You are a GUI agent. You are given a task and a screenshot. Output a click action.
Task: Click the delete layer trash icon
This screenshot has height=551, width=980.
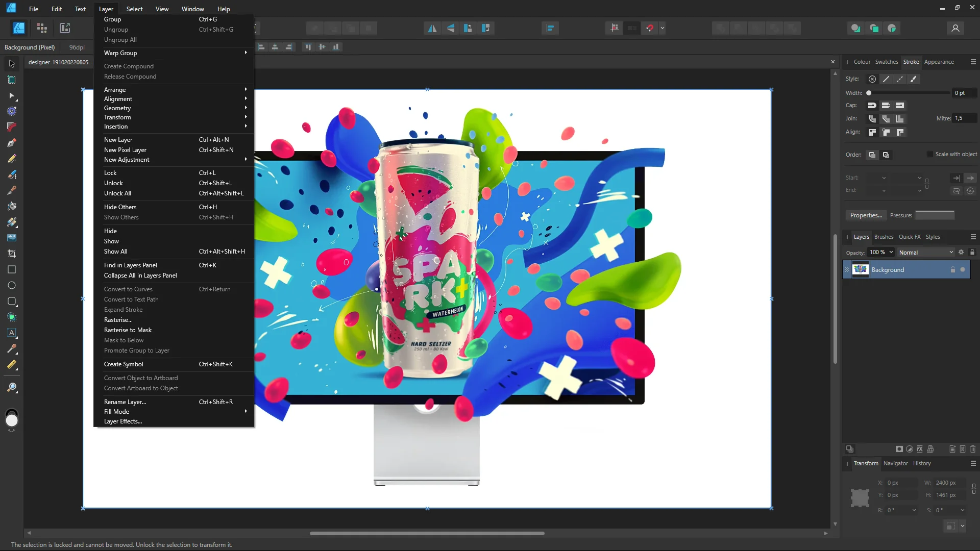coord(973,449)
